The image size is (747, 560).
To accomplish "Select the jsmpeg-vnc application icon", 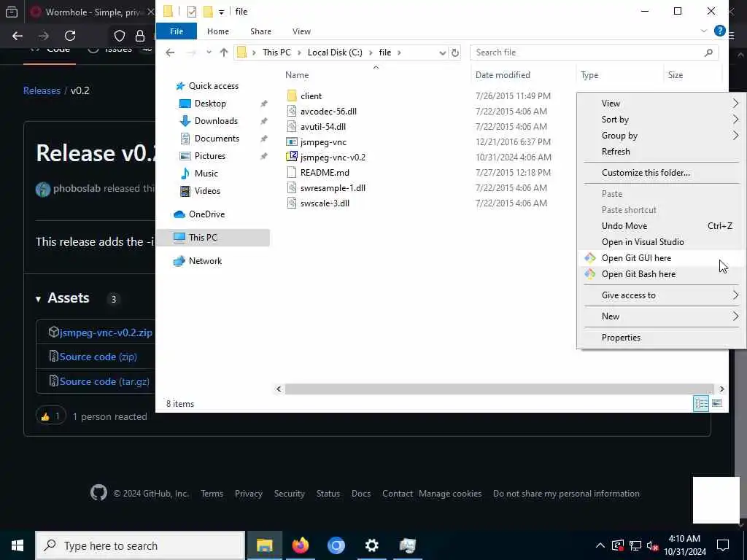I will point(292,142).
